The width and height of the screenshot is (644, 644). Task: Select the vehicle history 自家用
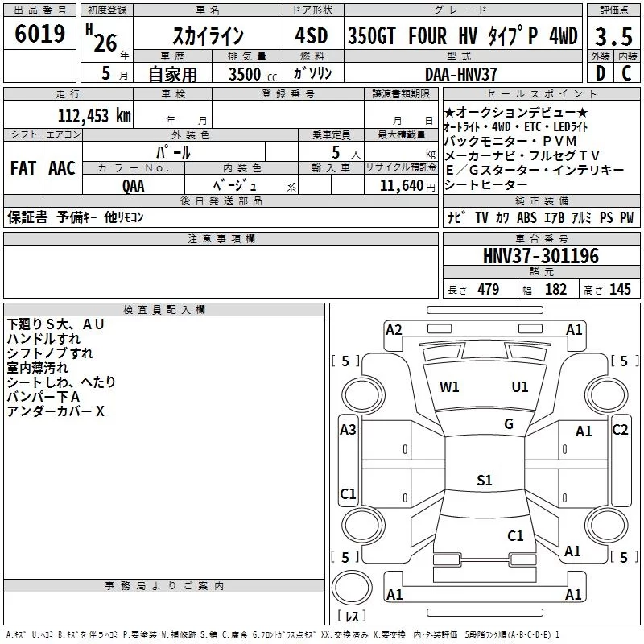coord(172,74)
